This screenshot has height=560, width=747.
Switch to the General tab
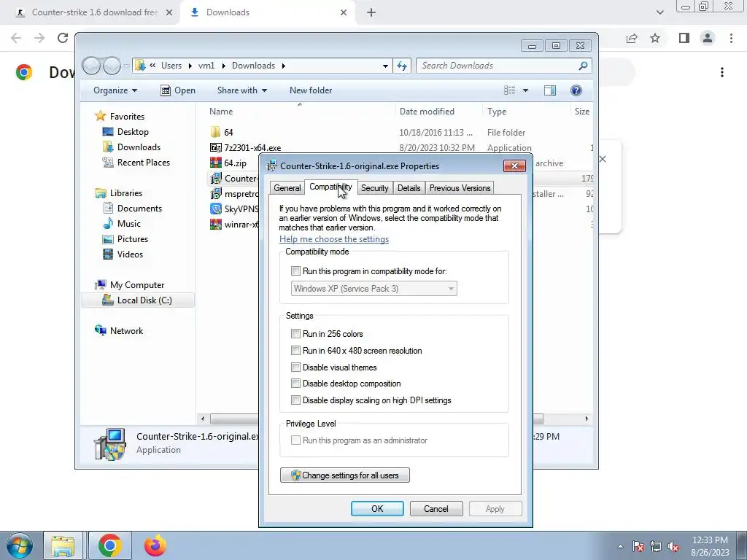pyautogui.click(x=287, y=188)
